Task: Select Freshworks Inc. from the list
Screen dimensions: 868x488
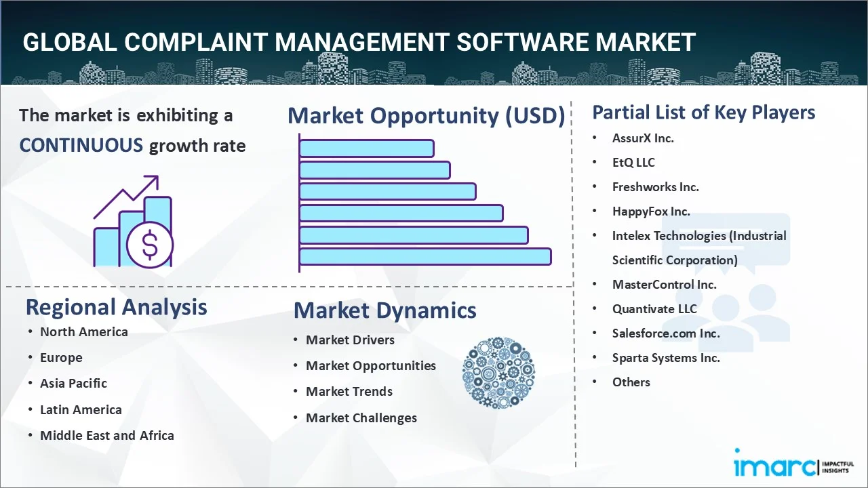Action: pyautogui.click(x=655, y=186)
